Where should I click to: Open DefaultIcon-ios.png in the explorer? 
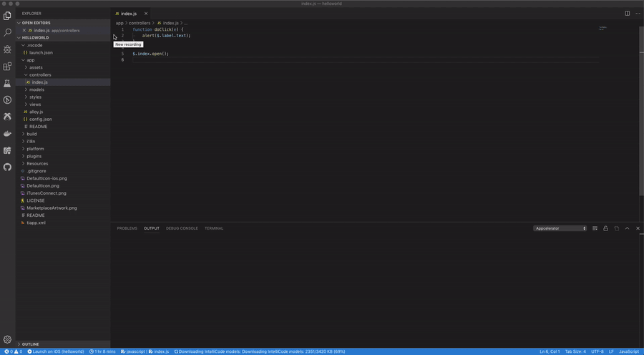pos(63,178)
